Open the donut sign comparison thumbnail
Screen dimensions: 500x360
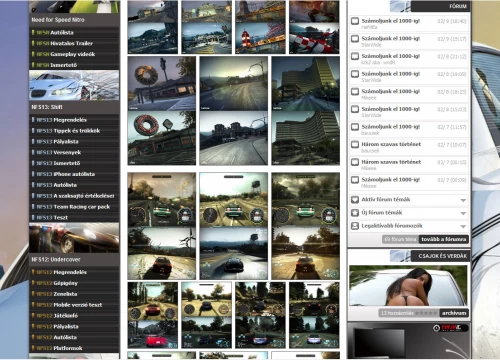(162, 111)
